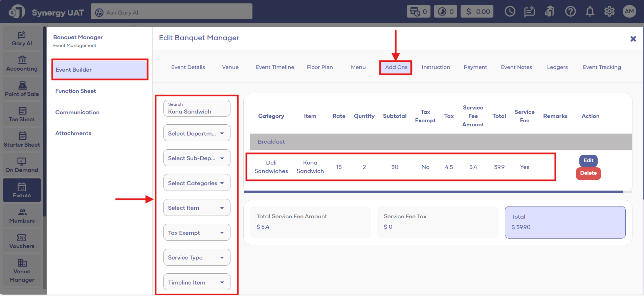
Task: Switch to the Payment tab
Action: click(x=475, y=67)
